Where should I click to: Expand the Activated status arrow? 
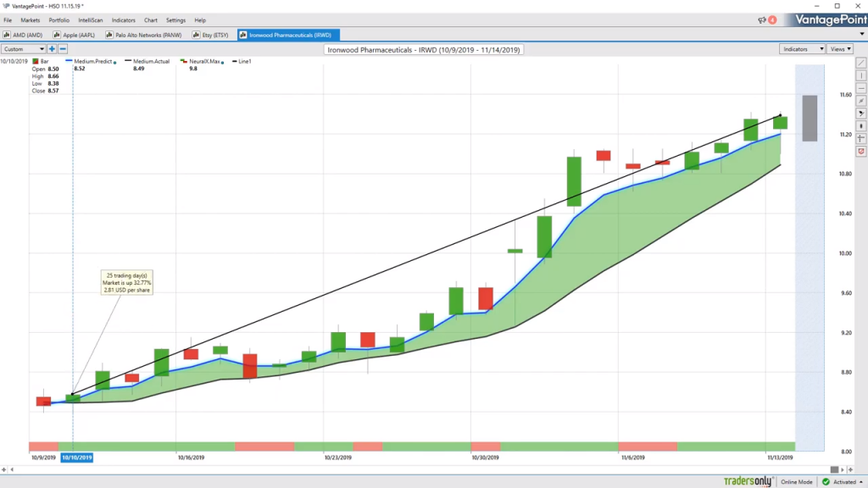[x=861, y=482]
